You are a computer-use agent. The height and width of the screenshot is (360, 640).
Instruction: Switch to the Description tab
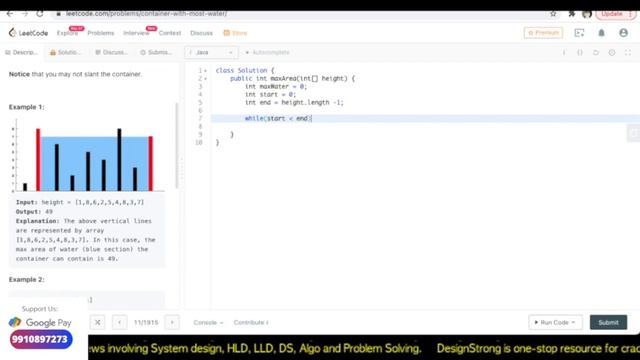21,52
